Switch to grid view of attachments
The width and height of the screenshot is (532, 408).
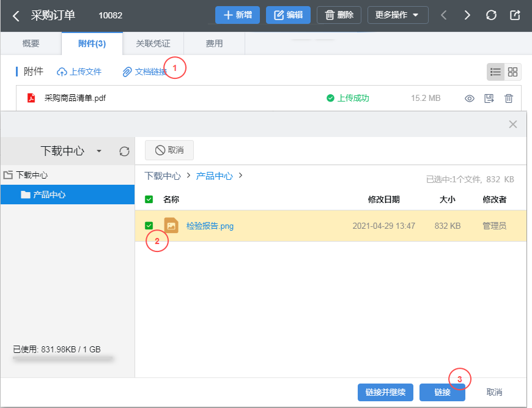[x=513, y=72]
